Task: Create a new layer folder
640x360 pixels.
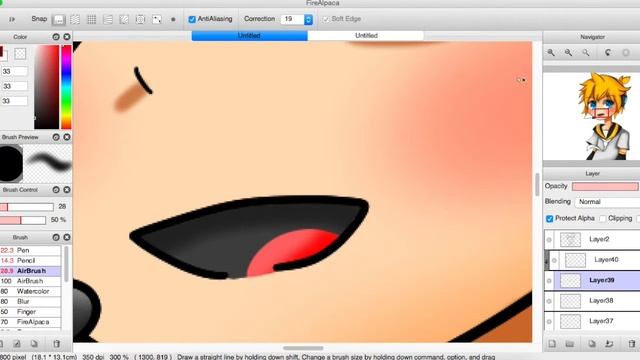Action: tap(570, 344)
